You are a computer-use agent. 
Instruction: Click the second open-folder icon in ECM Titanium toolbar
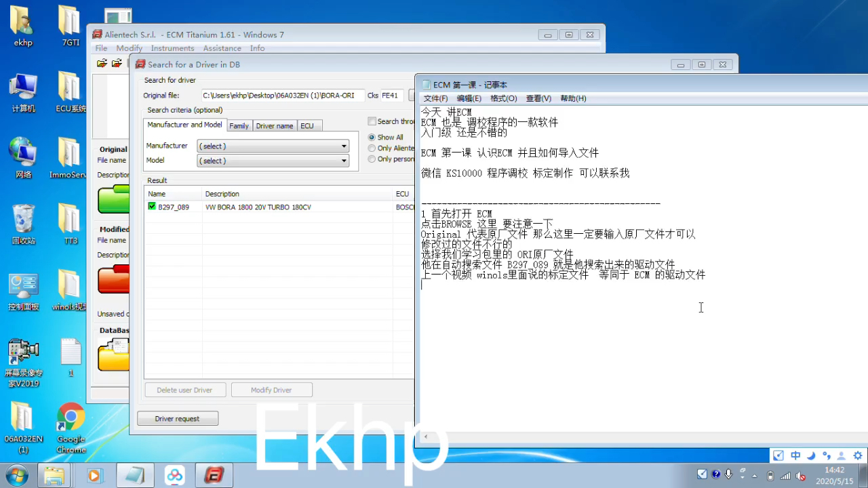(117, 63)
